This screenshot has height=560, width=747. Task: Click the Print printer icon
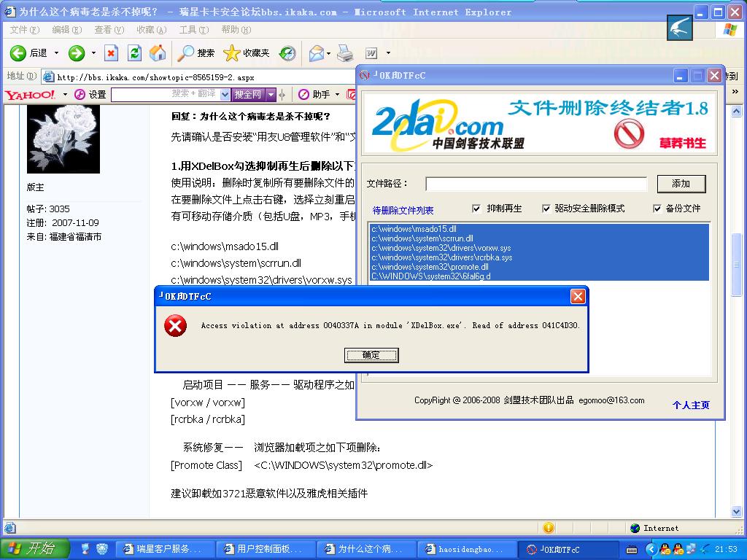tap(345, 52)
